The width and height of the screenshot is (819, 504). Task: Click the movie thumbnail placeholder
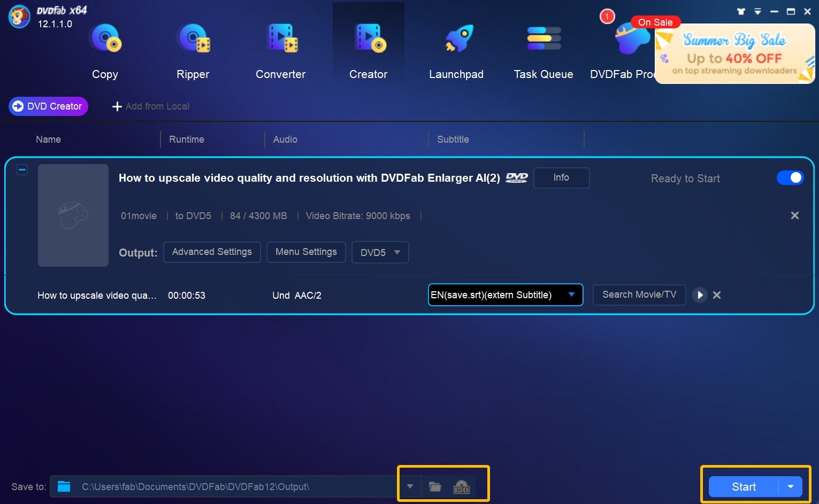[73, 215]
